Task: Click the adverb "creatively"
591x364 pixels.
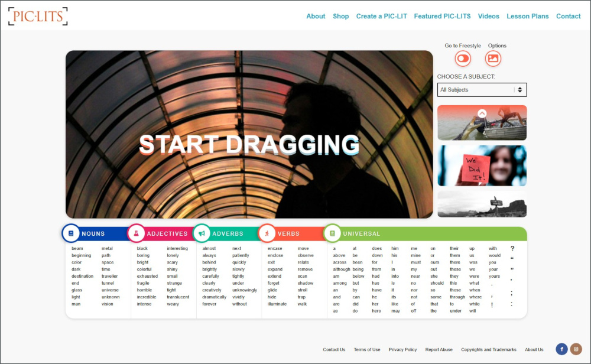Action: click(212, 290)
